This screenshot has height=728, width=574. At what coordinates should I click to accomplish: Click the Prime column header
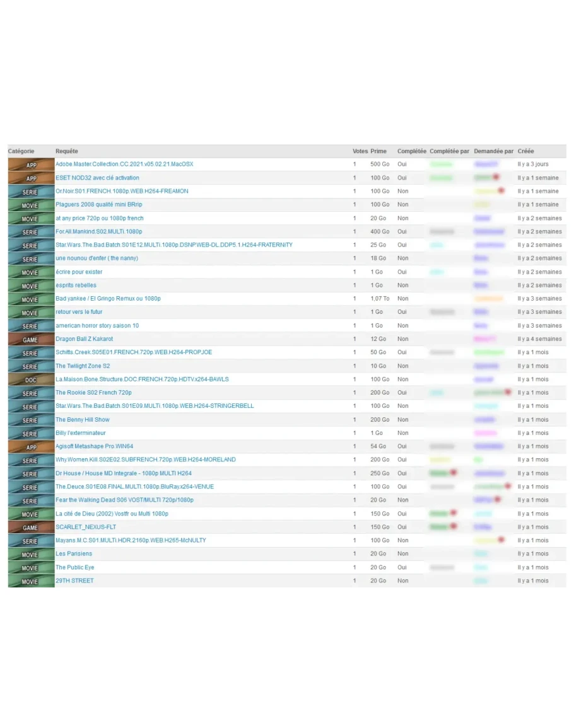pyautogui.click(x=378, y=151)
